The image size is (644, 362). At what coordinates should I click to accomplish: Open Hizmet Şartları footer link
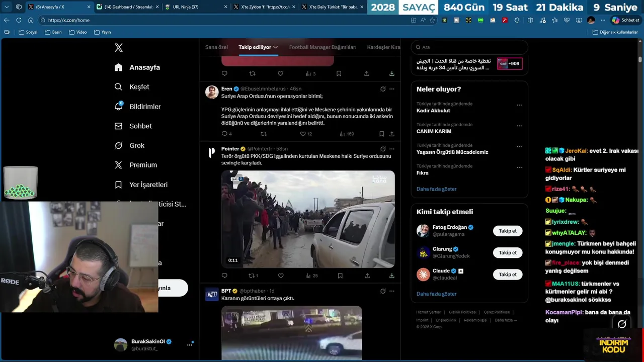(x=429, y=312)
